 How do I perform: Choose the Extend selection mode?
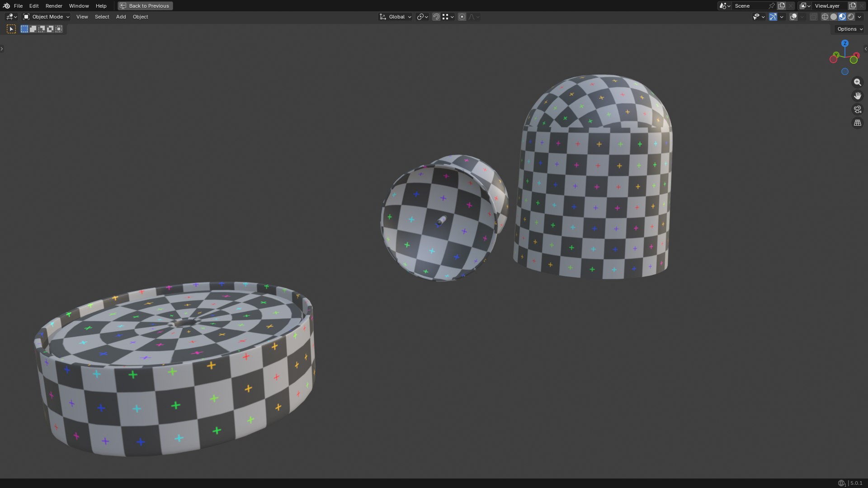click(33, 29)
